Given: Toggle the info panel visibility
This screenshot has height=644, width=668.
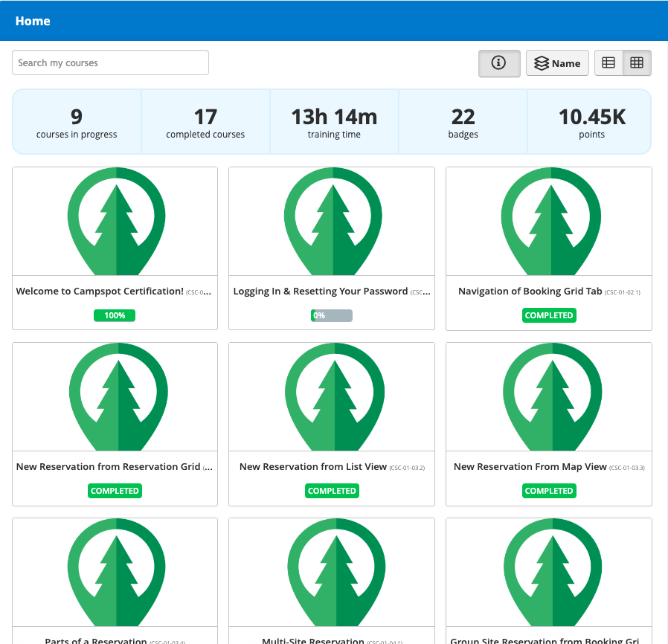Looking at the screenshot, I should [499, 63].
